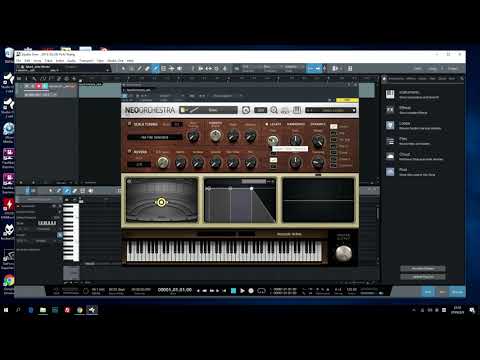Image resolution: width=480 pixels, height=360 pixels.
Task: Select the highlighted Paint tool in the top toolbar
Action: (x=155, y=68)
